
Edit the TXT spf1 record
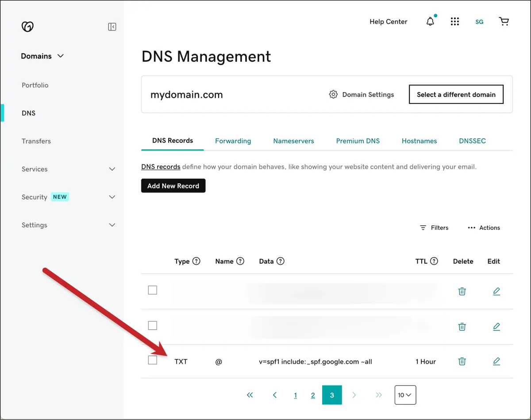[x=496, y=362]
